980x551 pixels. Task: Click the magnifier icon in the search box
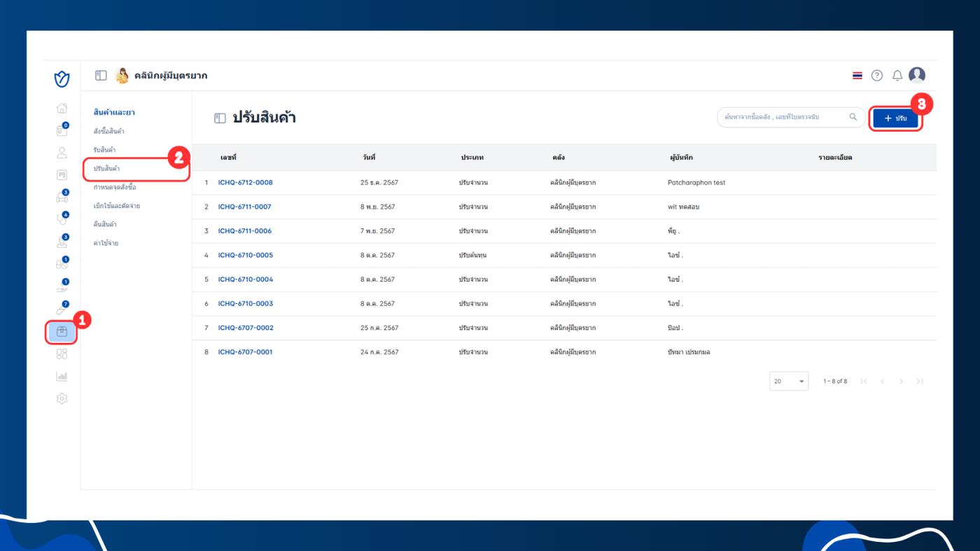(853, 118)
